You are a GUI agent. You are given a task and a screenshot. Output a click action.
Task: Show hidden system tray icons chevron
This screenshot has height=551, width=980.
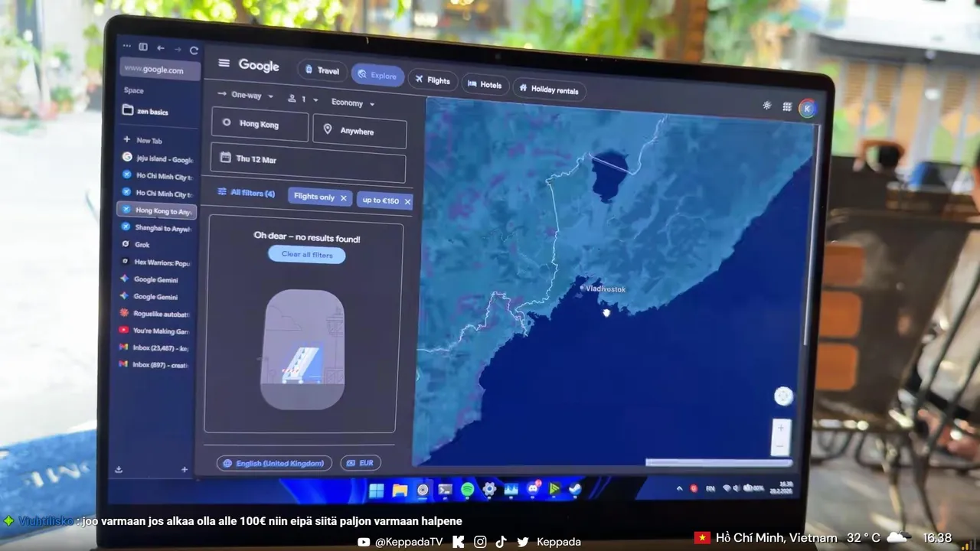[679, 487]
